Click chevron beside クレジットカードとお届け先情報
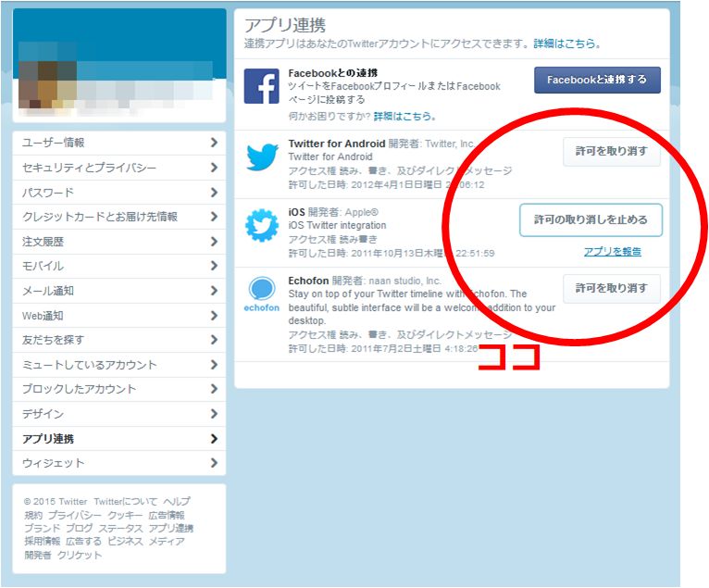The height and width of the screenshot is (588, 709). tap(215, 217)
